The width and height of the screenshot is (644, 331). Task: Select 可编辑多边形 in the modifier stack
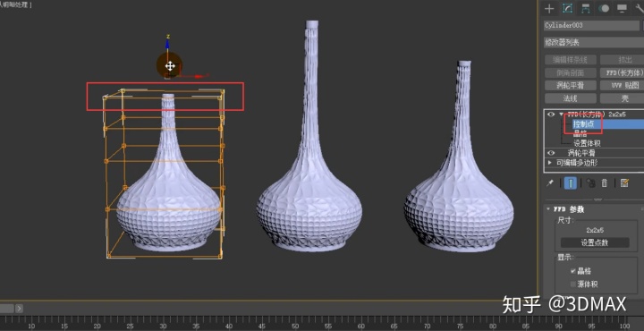577,163
